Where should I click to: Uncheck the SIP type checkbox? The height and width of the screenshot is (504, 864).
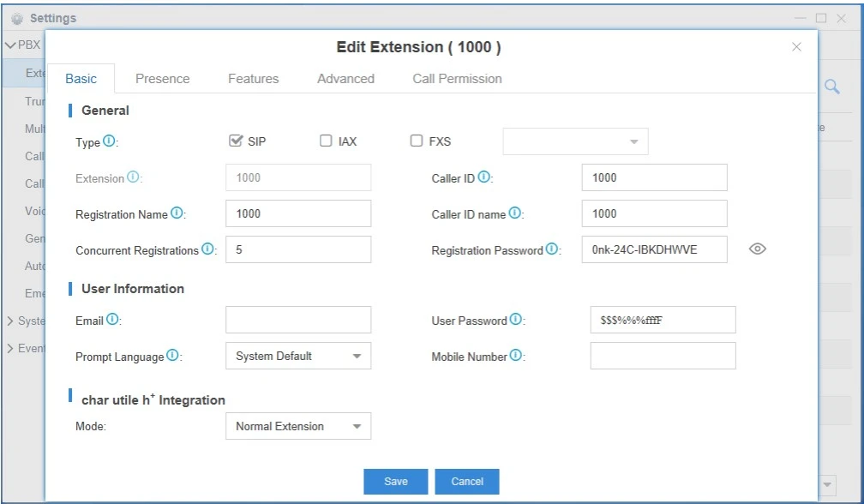click(x=237, y=141)
